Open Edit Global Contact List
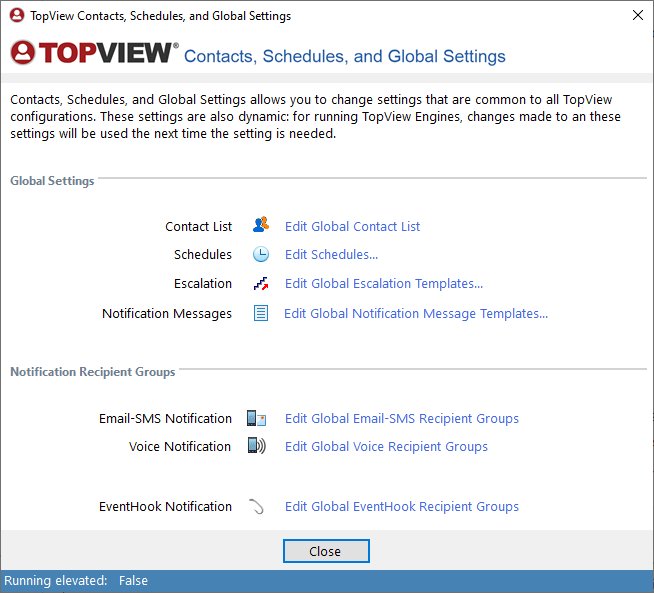Viewport: 654px width, 593px height. coord(352,226)
